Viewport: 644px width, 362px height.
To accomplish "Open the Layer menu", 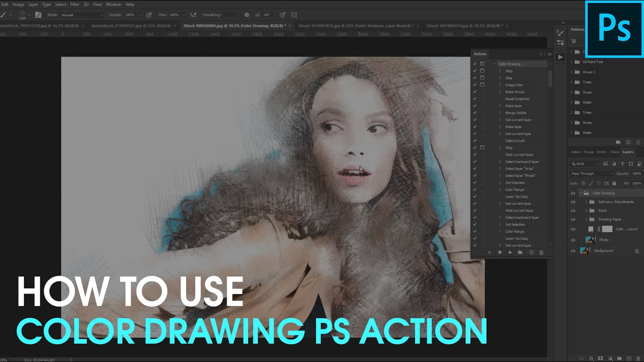I will (33, 5).
